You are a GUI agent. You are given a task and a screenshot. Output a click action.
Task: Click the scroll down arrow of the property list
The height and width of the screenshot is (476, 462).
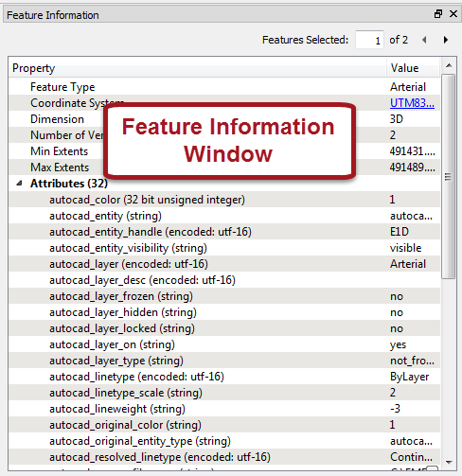449,463
